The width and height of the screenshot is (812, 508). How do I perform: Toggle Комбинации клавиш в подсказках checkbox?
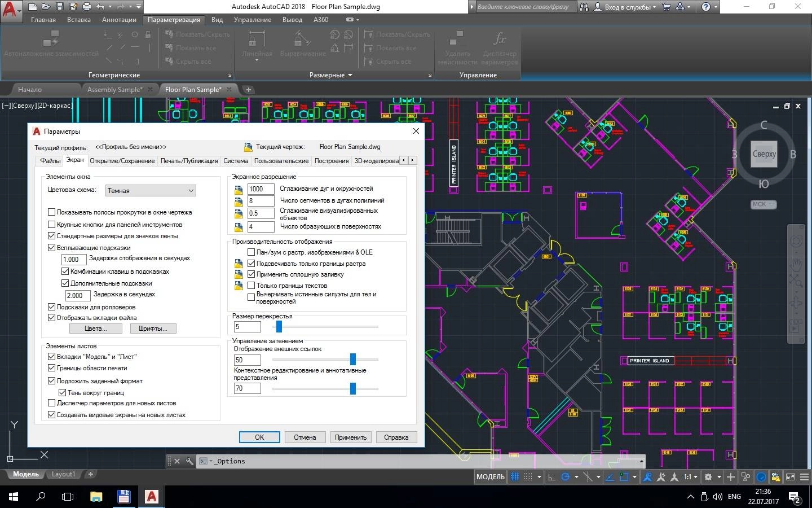click(65, 271)
